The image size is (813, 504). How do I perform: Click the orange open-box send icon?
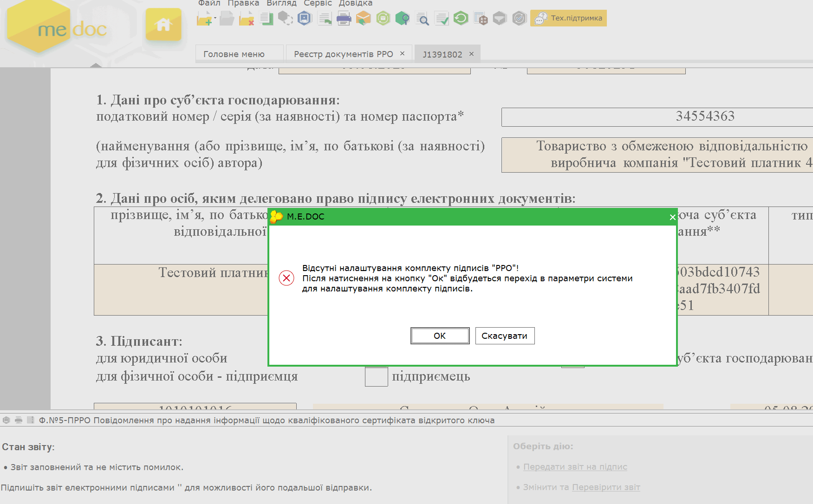click(x=363, y=19)
